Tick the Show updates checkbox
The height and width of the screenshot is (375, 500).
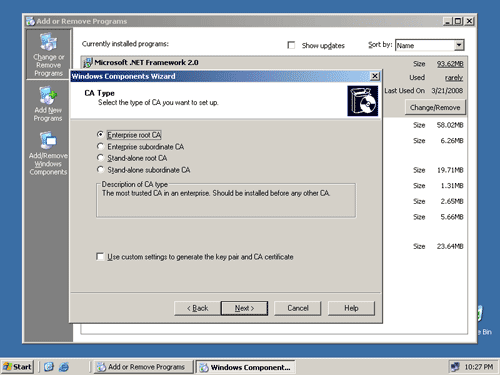click(x=291, y=45)
